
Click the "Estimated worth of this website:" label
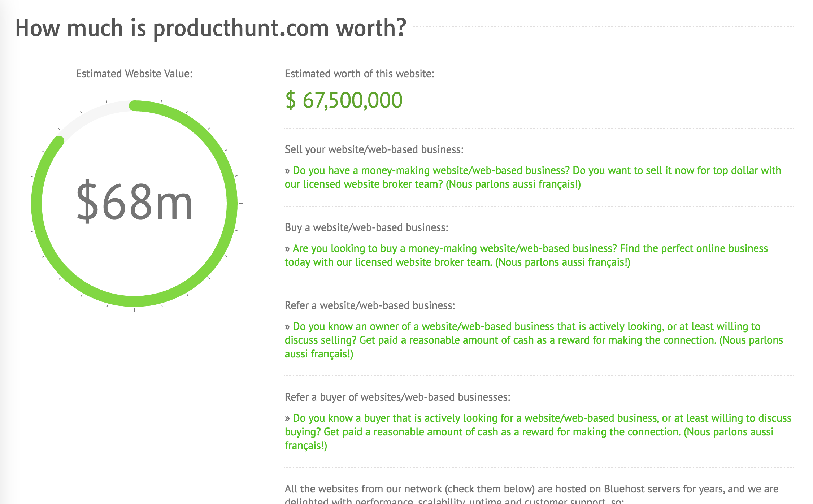(360, 74)
